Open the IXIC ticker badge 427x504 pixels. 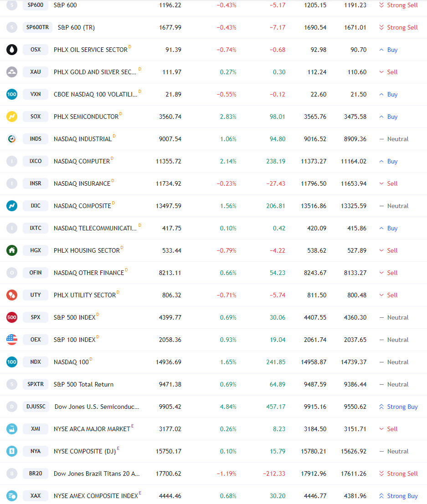coord(36,206)
